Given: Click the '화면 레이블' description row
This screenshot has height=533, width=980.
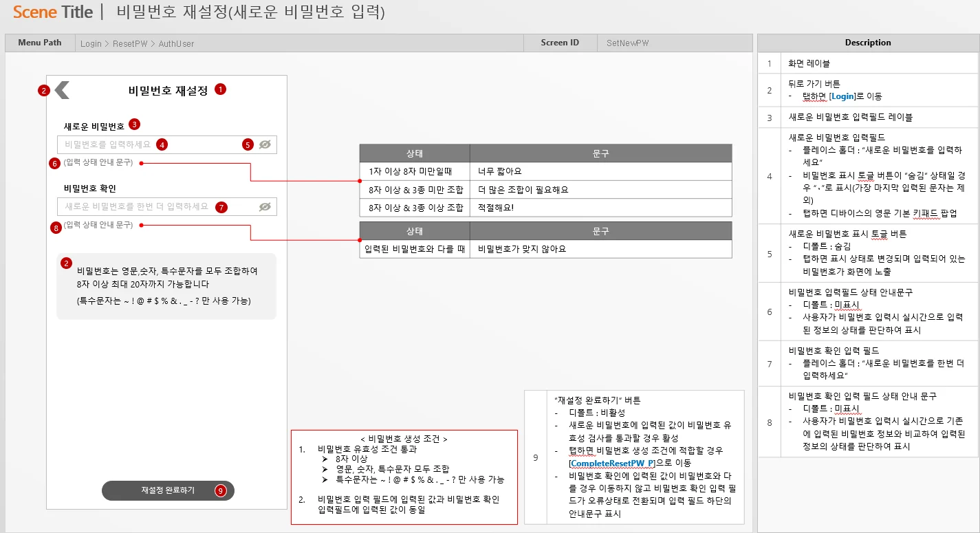Looking at the screenshot, I should [868, 63].
